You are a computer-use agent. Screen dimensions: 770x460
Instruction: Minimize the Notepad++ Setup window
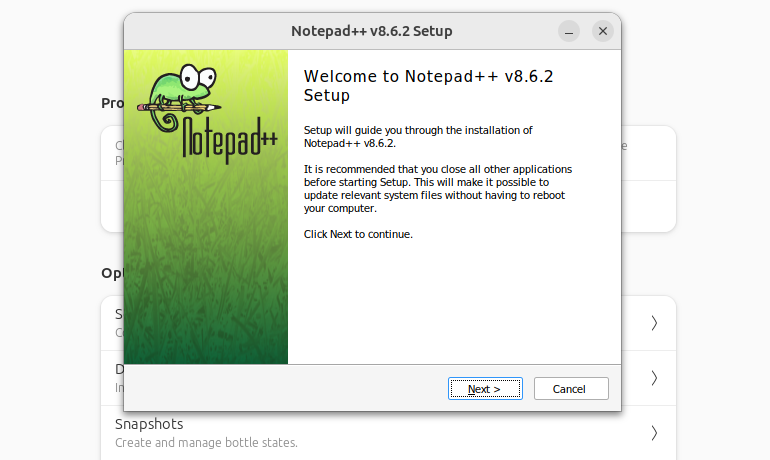tap(569, 31)
